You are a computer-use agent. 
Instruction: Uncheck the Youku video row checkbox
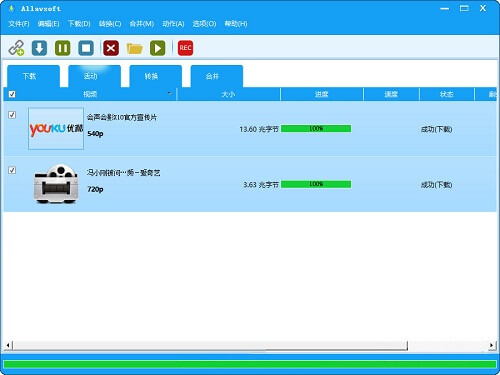click(x=12, y=115)
